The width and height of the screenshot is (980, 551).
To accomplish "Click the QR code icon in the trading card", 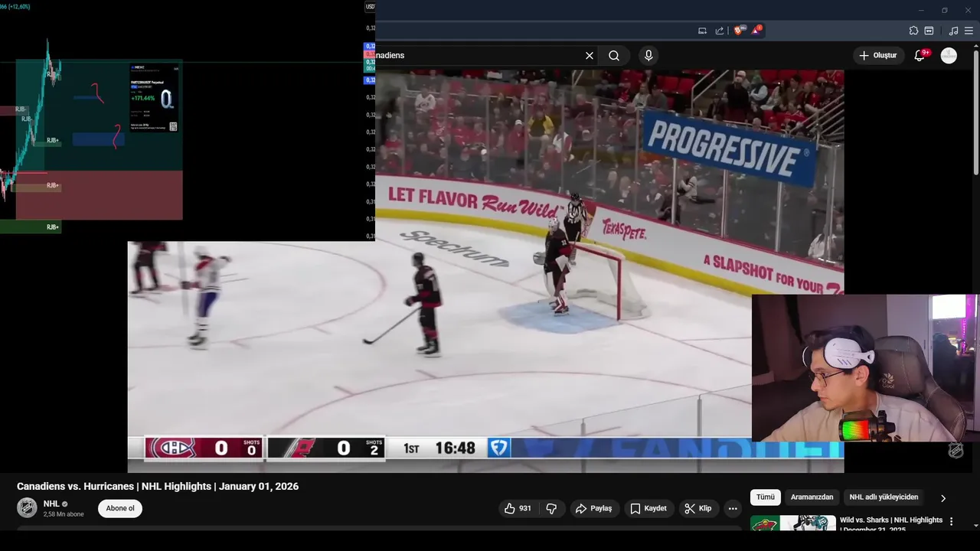I will (173, 126).
